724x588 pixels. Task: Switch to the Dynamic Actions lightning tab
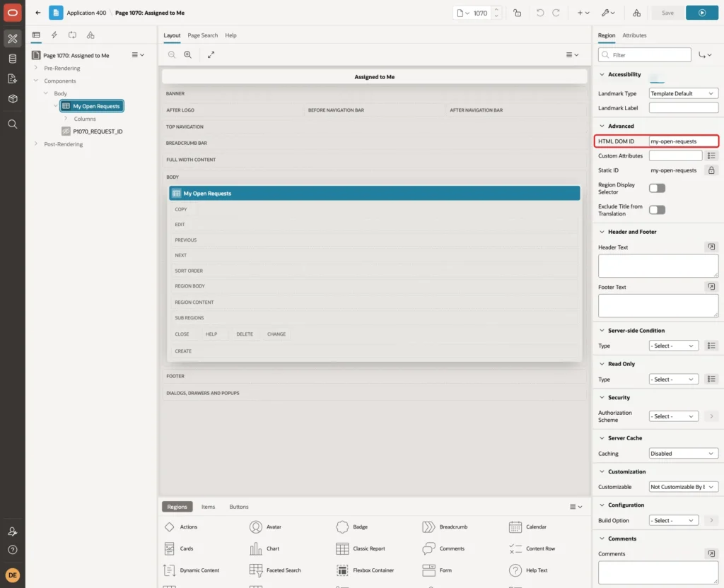pos(54,35)
